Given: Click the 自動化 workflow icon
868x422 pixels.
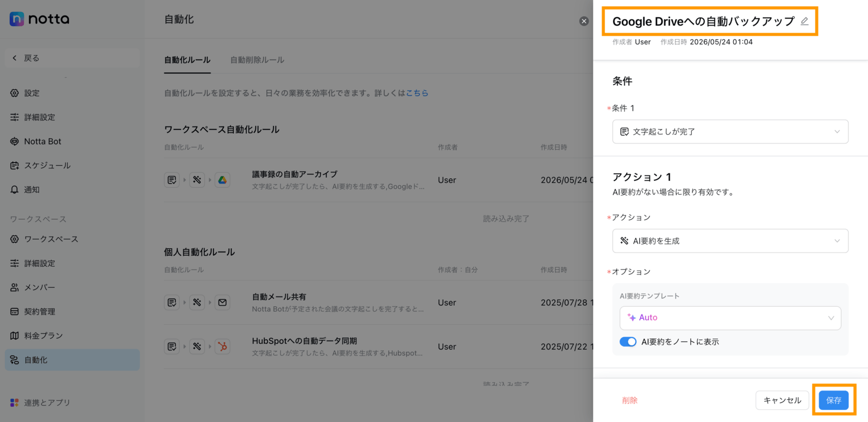Looking at the screenshot, I should point(15,360).
